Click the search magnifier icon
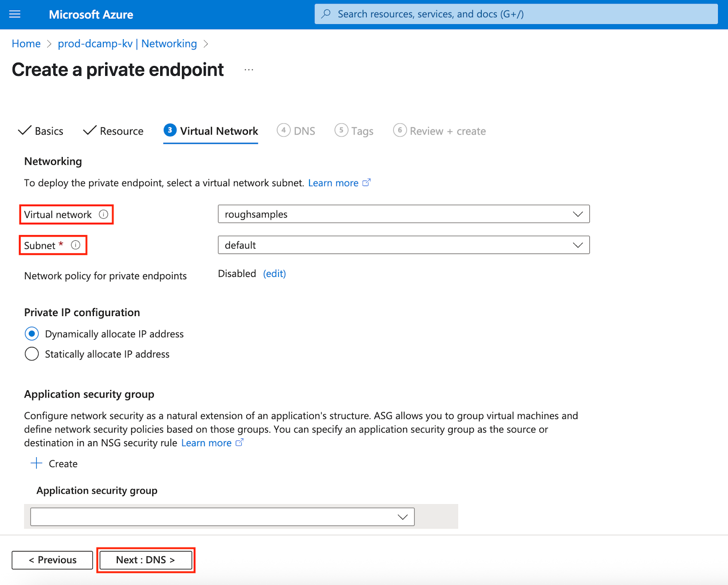Viewport: 728px width, 585px height. point(326,14)
